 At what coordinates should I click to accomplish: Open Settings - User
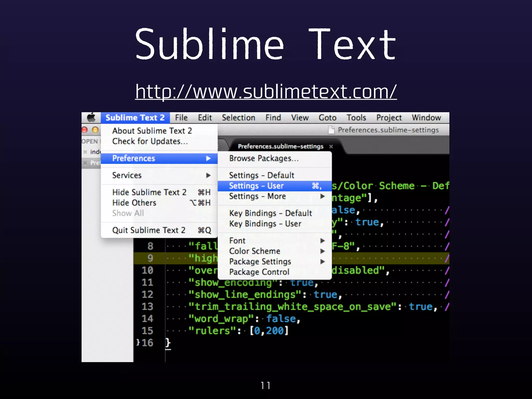[x=275, y=186]
